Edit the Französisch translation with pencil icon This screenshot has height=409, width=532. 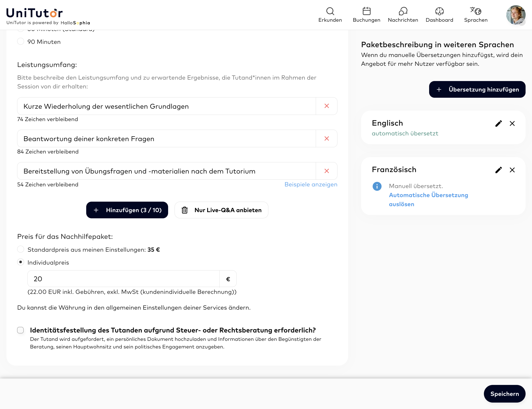point(498,170)
